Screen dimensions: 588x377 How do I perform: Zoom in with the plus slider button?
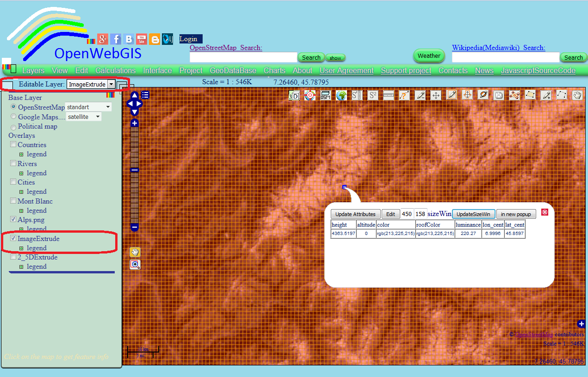point(135,123)
